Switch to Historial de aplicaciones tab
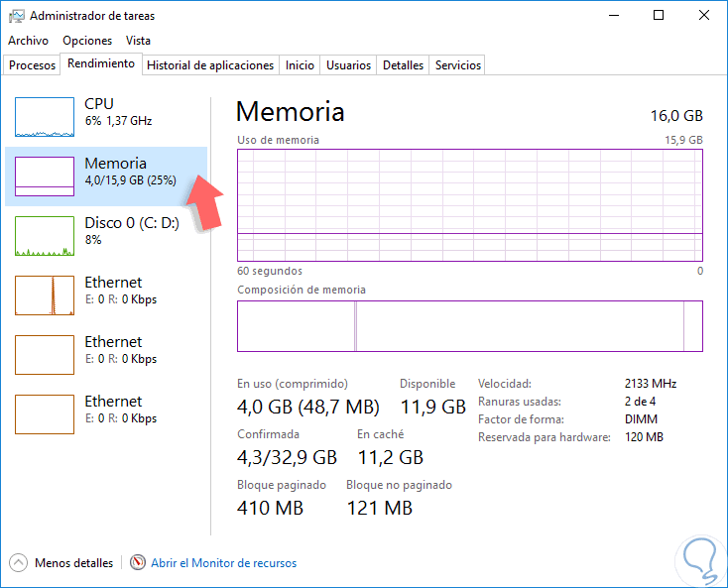Image resolution: width=728 pixels, height=588 pixels. click(x=210, y=65)
